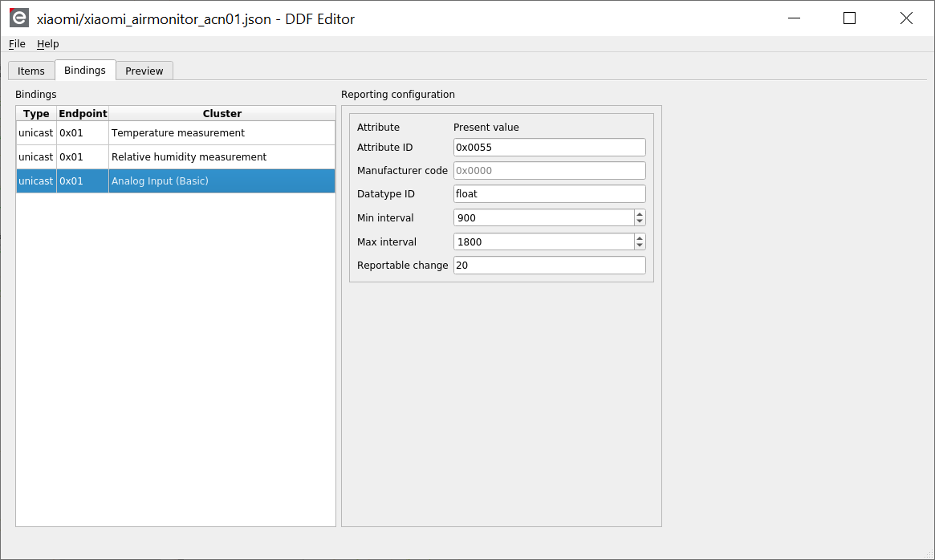Image resolution: width=935 pixels, height=560 pixels.
Task: Click the Datatype ID field
Action: 549,193
